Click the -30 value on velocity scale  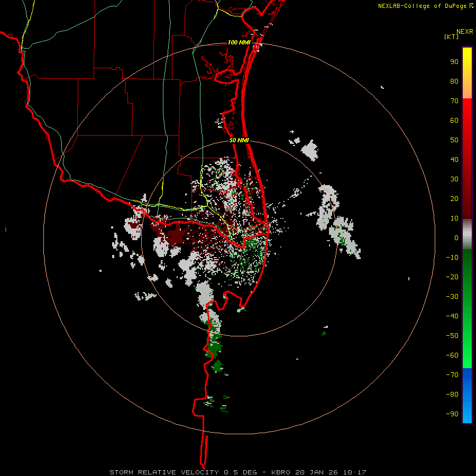click(452, 297)
